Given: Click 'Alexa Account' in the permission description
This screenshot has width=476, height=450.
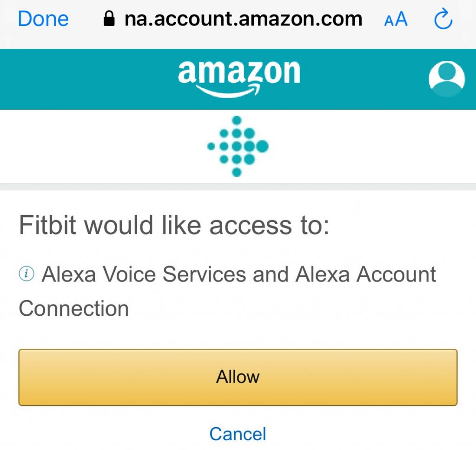Looking at the screenshot, I should (366, 274).
